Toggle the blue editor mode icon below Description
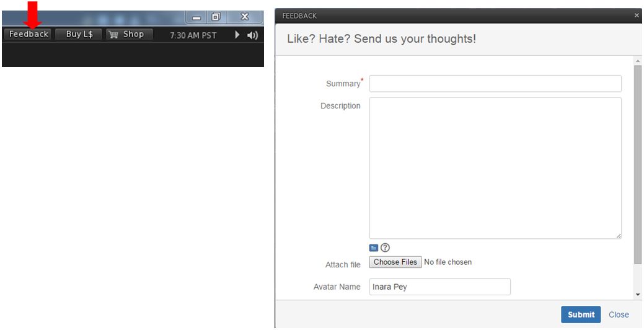 coord(374,247)
